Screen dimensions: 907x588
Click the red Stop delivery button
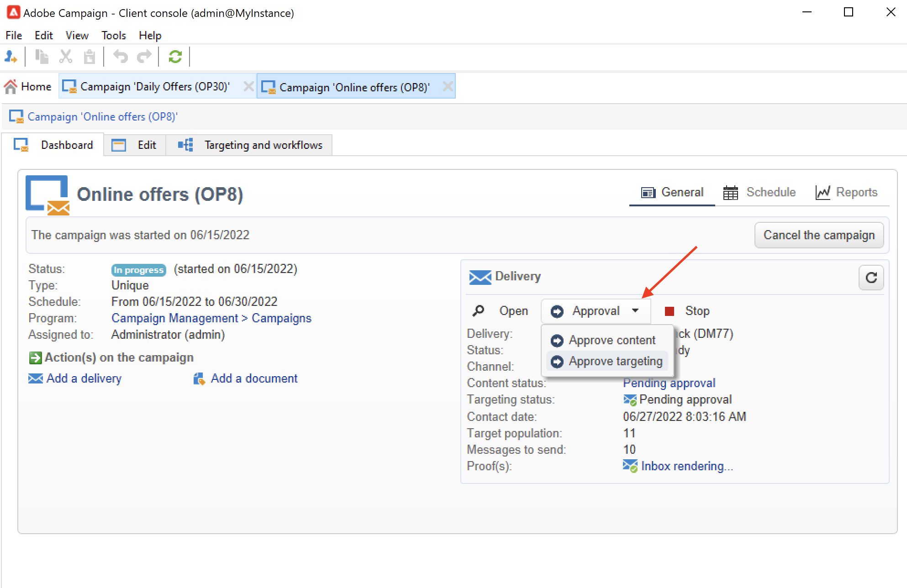[x=688, y=311]
